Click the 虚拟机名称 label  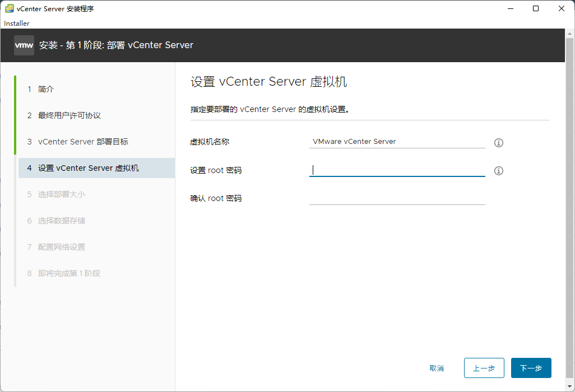click(210, 142)
